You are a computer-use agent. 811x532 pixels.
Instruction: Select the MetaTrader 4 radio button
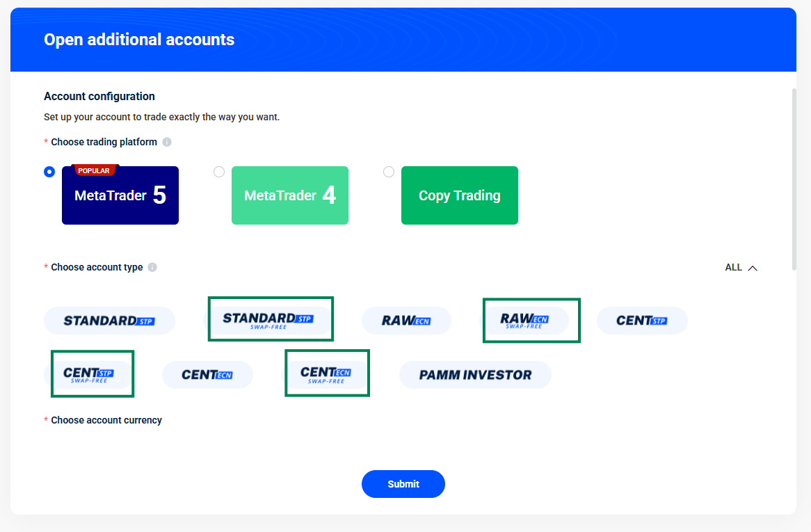[219, 172]
